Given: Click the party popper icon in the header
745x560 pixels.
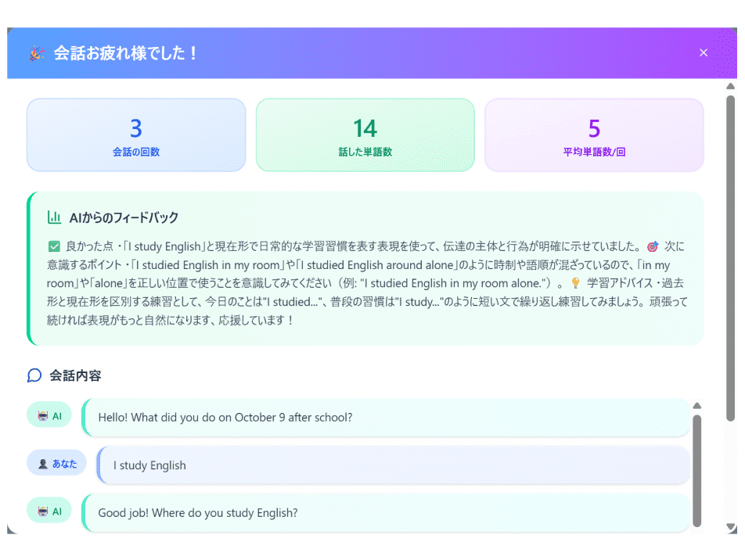Looking at the screenshot, I should tap(37, 52).
